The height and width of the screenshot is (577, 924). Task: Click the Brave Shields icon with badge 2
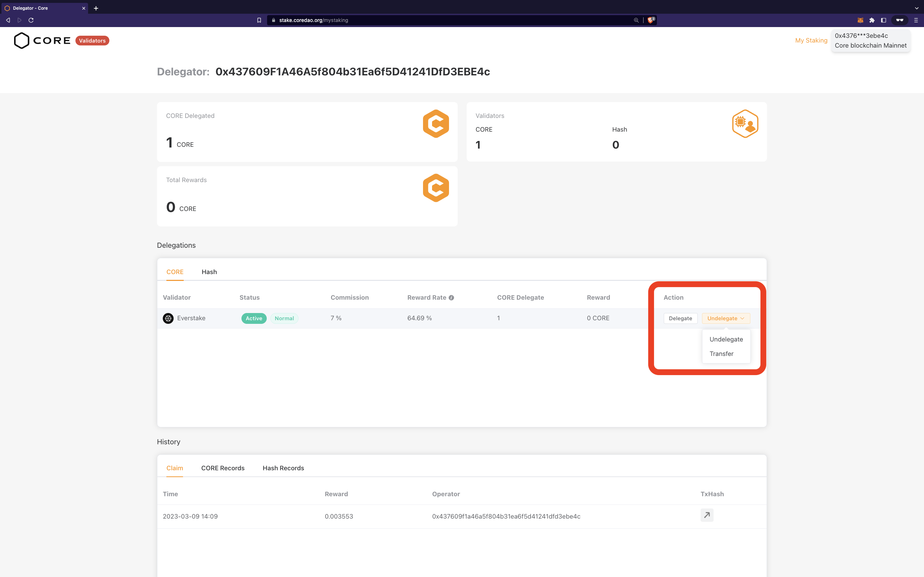[651, 20]
